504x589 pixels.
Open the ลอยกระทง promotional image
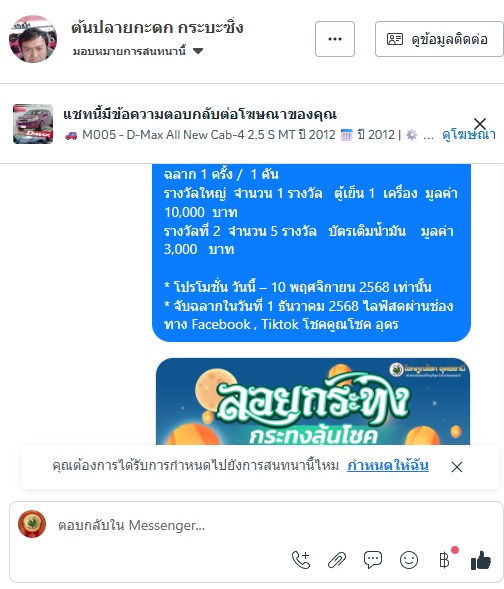coord(313,402)
